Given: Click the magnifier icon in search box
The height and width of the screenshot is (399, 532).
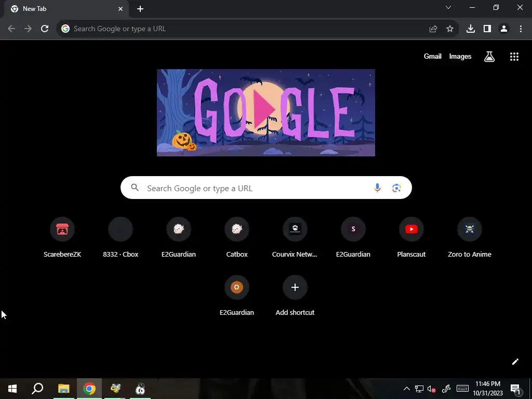Looking at the screenshot, I should point(135,188).
